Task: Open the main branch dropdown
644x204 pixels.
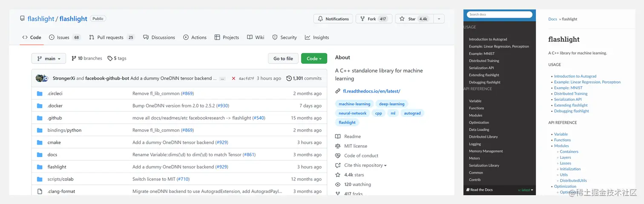Action: point(49,58)
